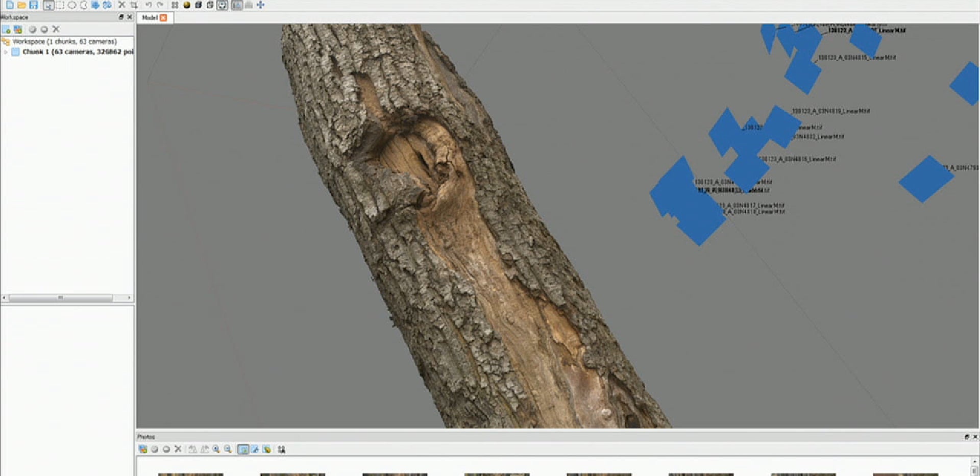
Task: Select the Circle Selection tool
Action: click(x=72, y=5)
